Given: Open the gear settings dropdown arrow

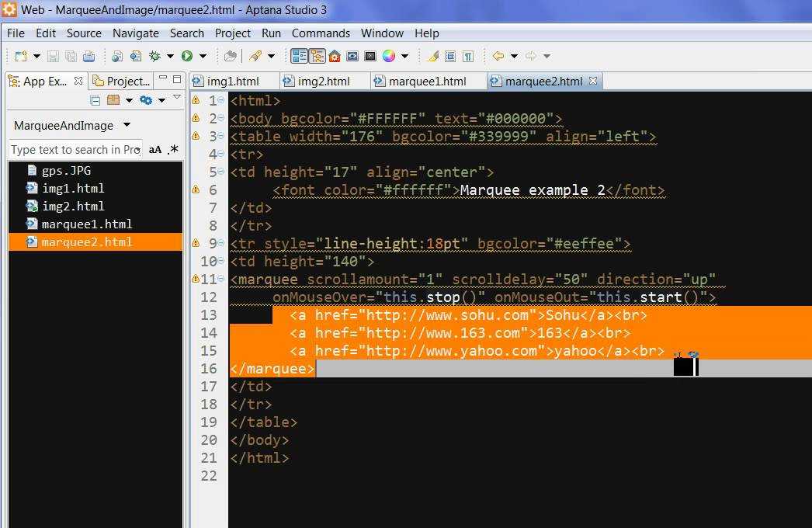Looking at the screenshot, I should point(161,100).
